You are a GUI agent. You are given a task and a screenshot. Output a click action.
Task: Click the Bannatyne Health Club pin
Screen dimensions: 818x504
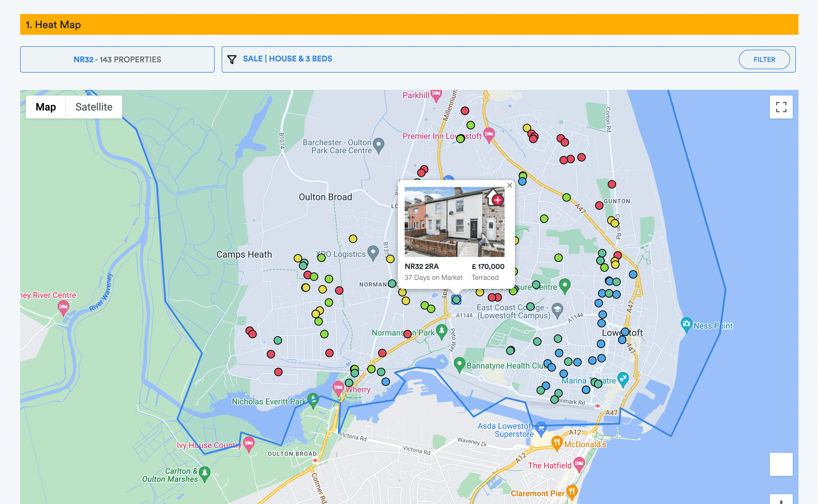(459, 363)
